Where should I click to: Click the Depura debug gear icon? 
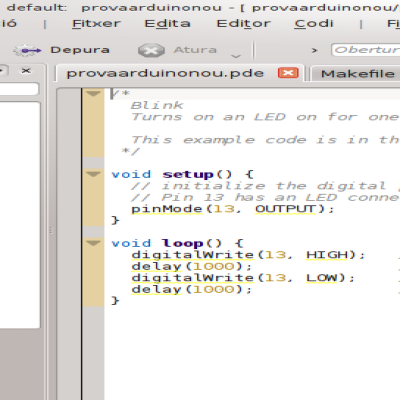pos(28,51)
